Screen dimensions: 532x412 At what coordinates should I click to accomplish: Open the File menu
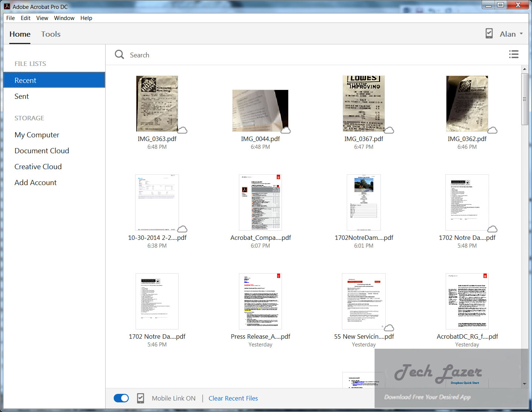coord(10,18)
